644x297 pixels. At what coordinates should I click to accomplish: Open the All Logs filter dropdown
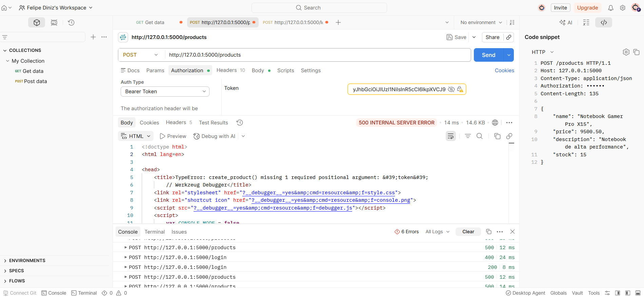(438, 232)
